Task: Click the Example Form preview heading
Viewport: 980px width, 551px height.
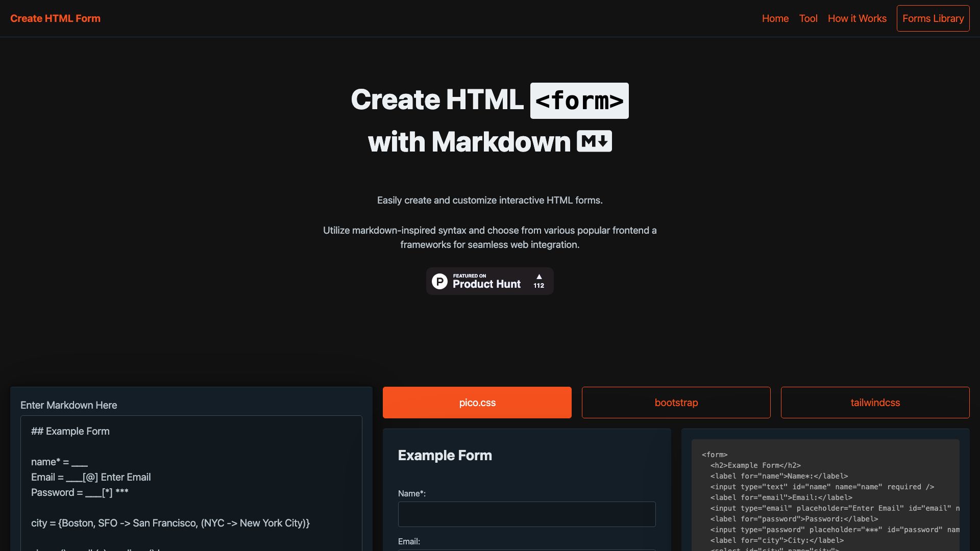Action: pos(445,455)
